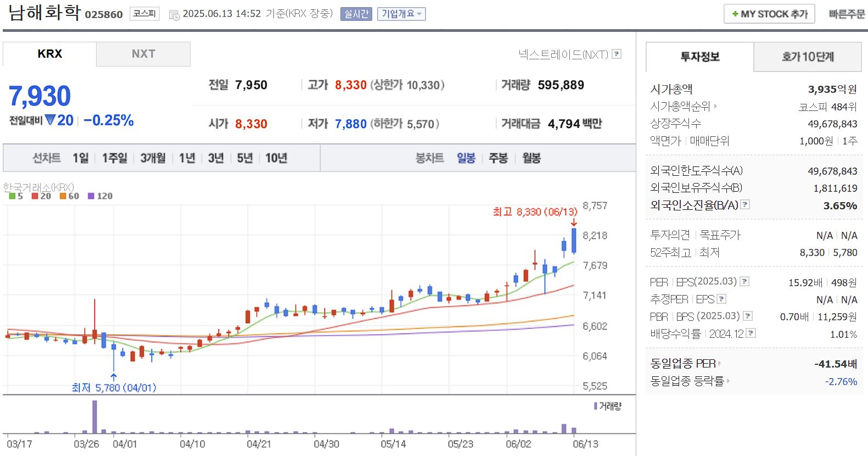868x456 pixels.
Task: Click the red 20-day moving average swatch
Action: click(x=35, y=196)
